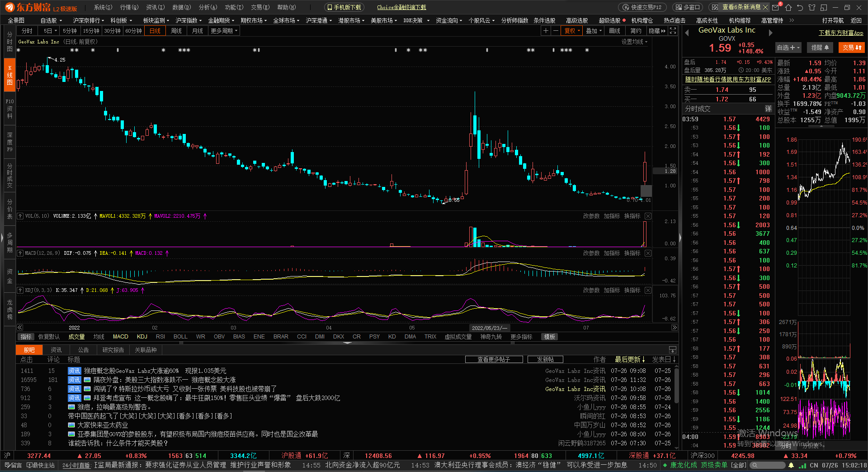Open 快速交易F12 quick trade
This screenshot has height=472, width=868.
click(x=642, y=7)
